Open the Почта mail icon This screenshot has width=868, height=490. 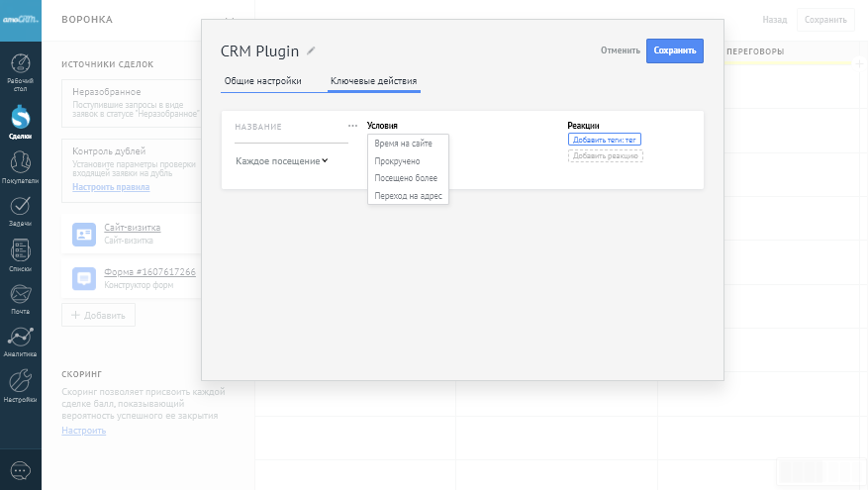click(20, 295)
